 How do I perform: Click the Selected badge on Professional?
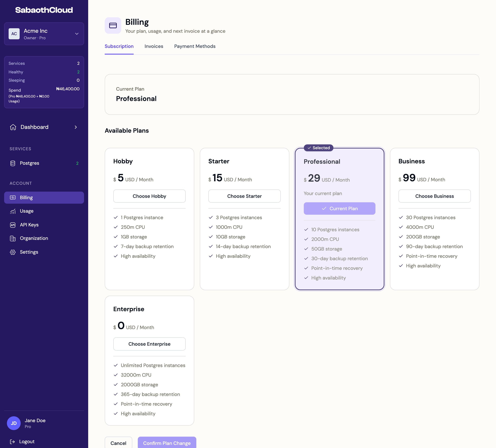point(318,148)
